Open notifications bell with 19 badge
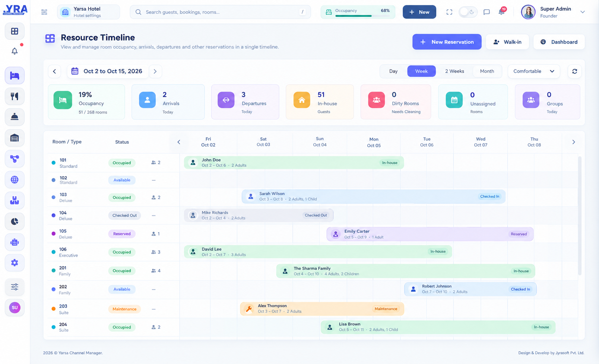 pyautogui.click(x=502, y=11)
